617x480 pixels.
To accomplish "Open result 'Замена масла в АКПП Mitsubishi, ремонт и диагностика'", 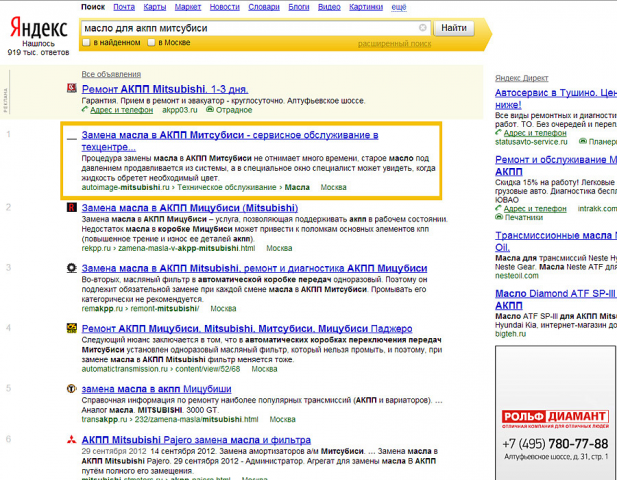I will [254, 268].
